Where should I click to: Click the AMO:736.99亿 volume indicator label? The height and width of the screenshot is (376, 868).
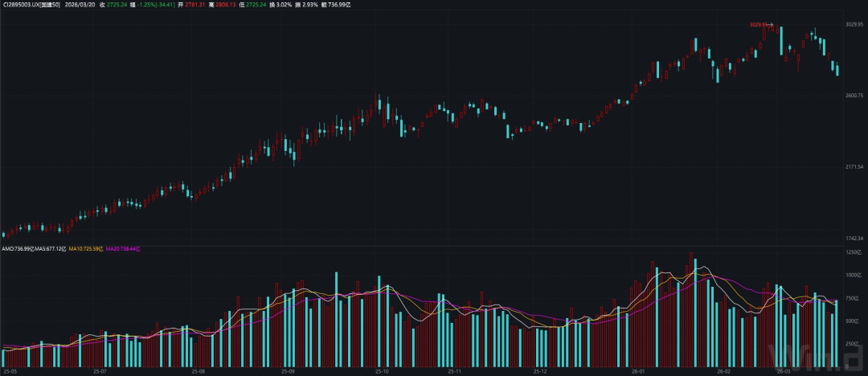tap(18, 249)
